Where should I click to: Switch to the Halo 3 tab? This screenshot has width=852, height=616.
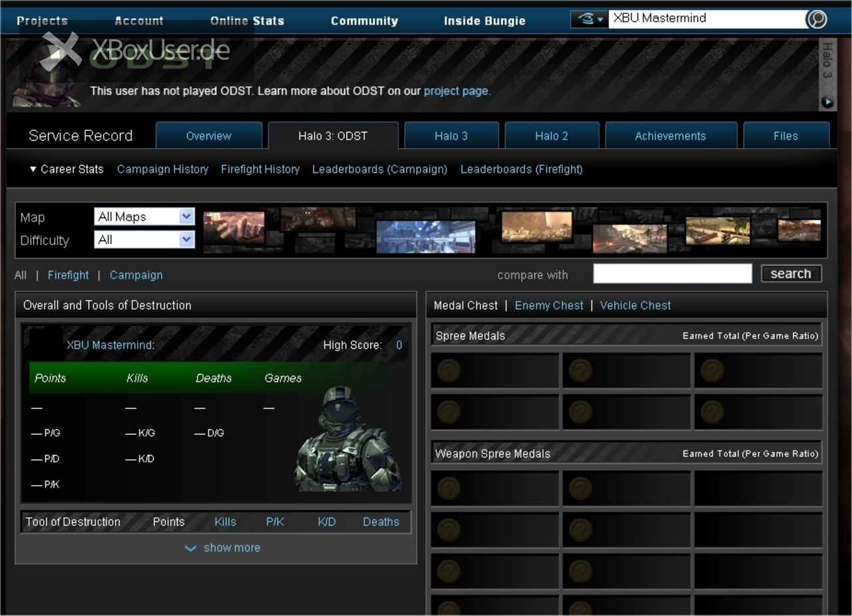451,136
